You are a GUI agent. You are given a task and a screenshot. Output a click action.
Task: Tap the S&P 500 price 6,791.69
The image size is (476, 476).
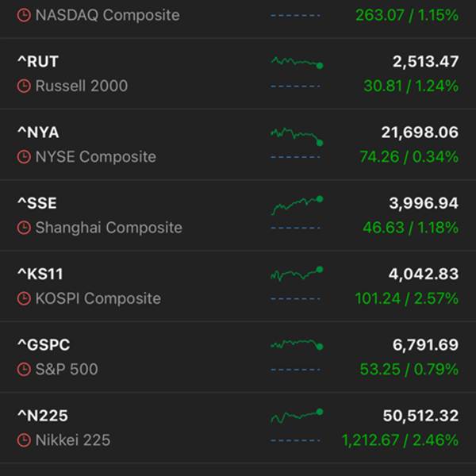(425, 345)
